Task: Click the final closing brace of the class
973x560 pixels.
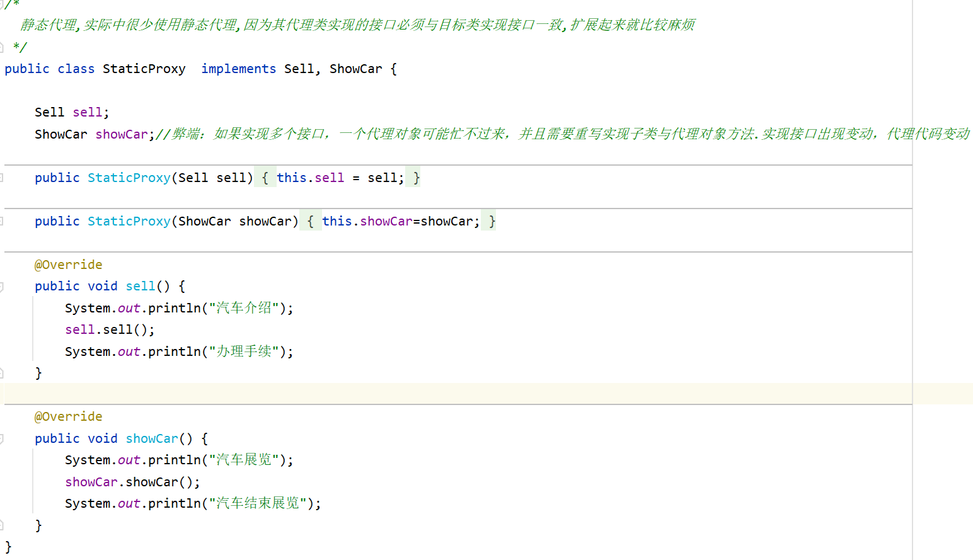Action: click(x=8, y=547)
